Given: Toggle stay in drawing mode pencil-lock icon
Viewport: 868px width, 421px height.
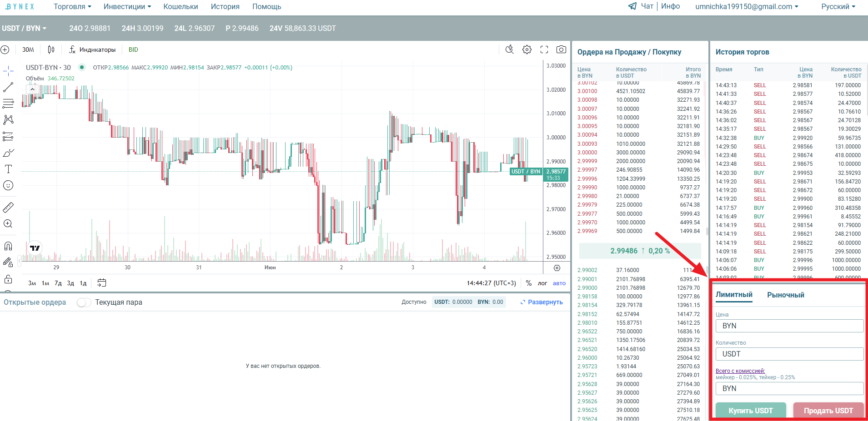Looking at the screenshot, I should [8, 262].
